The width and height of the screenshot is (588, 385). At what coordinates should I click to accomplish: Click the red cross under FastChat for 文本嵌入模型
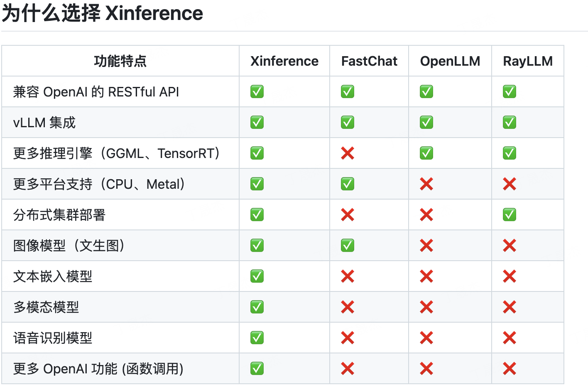click(x=347, y=276)
